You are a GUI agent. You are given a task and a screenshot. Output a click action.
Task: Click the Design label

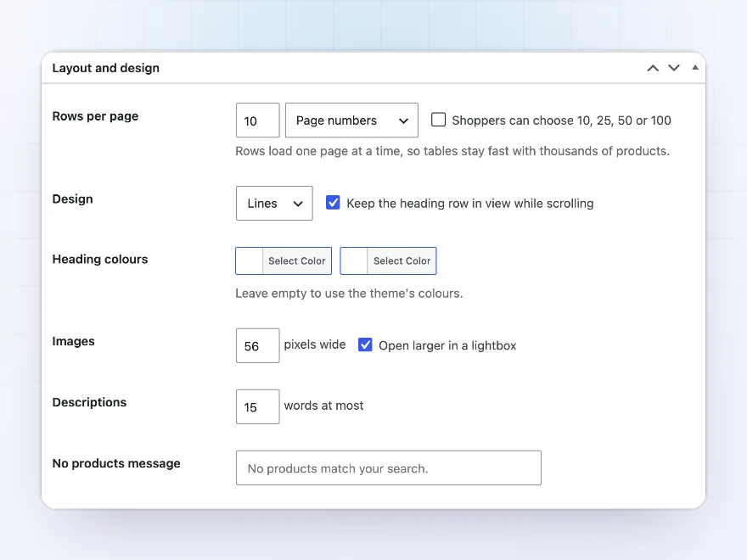[72, 199]
